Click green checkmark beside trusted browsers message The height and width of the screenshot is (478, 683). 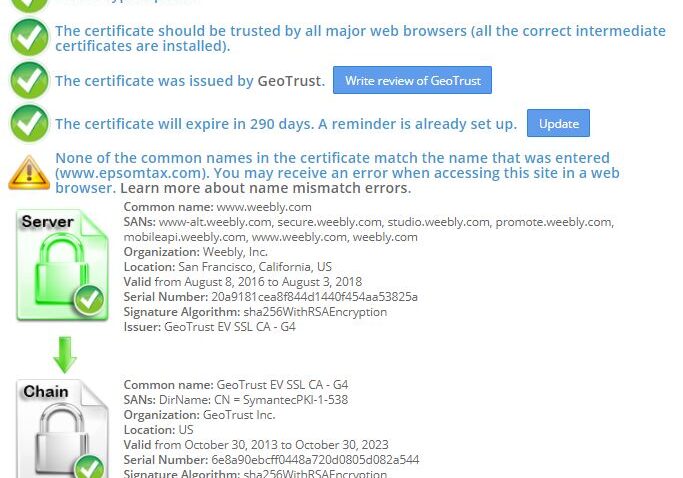coord(30,37)
